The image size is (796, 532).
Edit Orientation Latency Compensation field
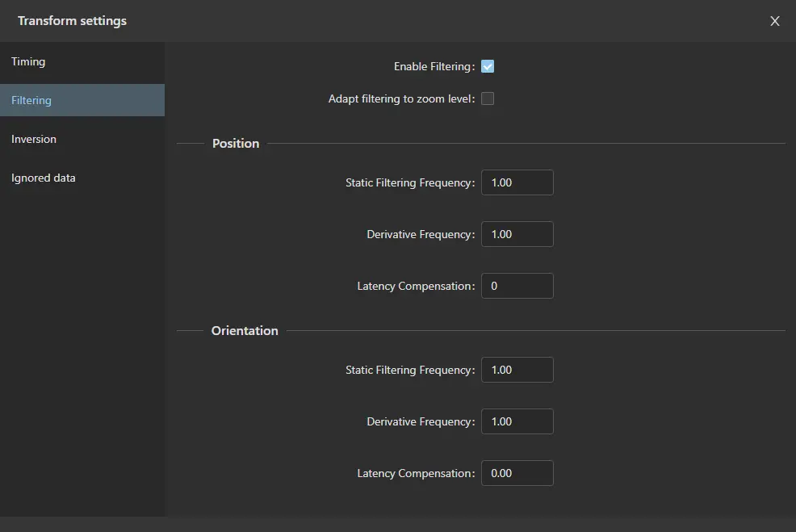[x=517, y=473]
